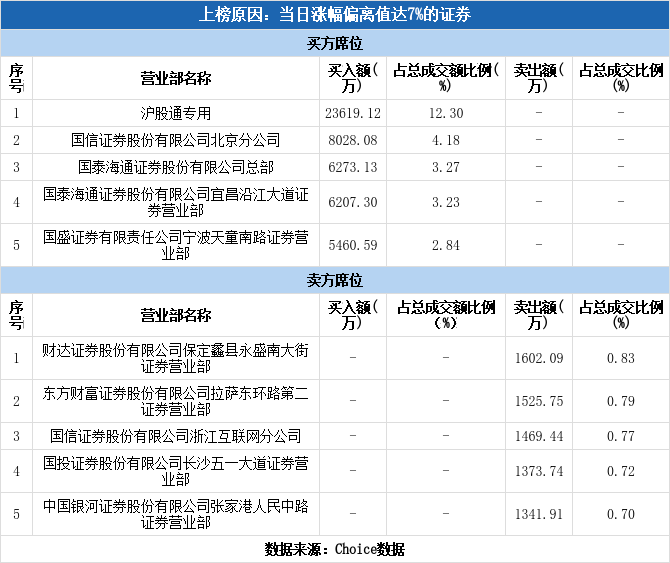Select 国盛证券宁波天童南路证券营业部 row name
The image size is (670, 563).
(x=176, y=245)
